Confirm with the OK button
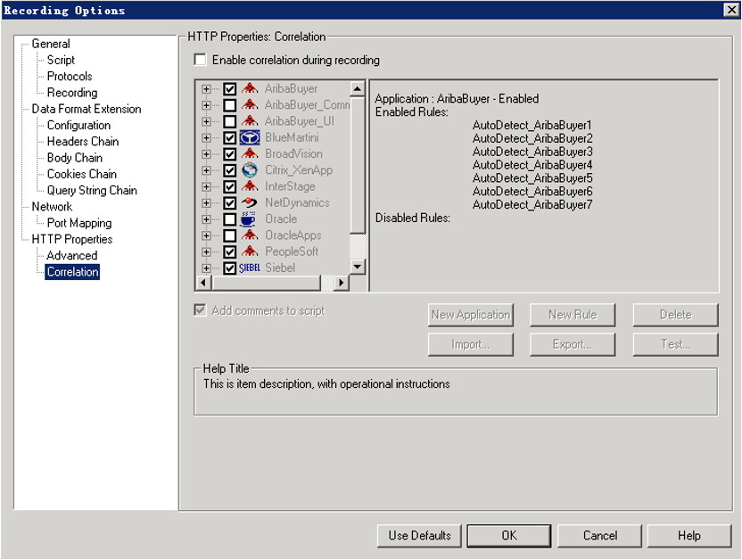Viewport: 742px width, 560px height. tap(509, 536)
